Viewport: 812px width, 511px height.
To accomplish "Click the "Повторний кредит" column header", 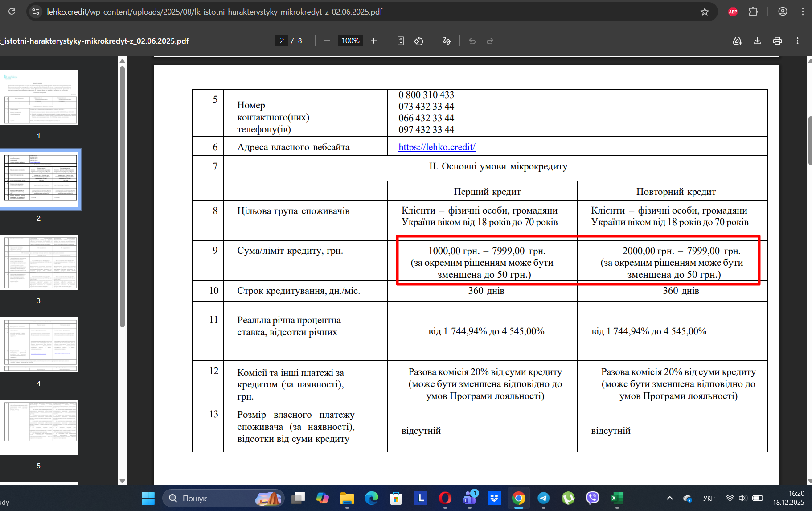I will [x=676, y=192].
